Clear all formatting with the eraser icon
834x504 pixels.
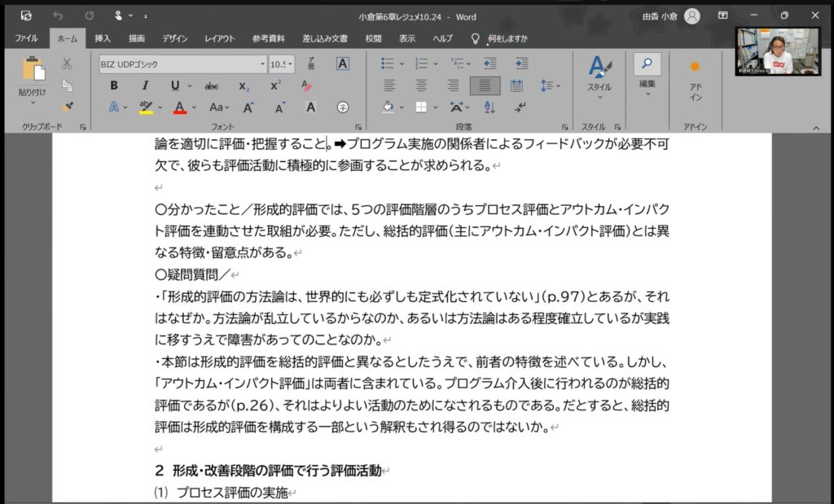[307, 85]
